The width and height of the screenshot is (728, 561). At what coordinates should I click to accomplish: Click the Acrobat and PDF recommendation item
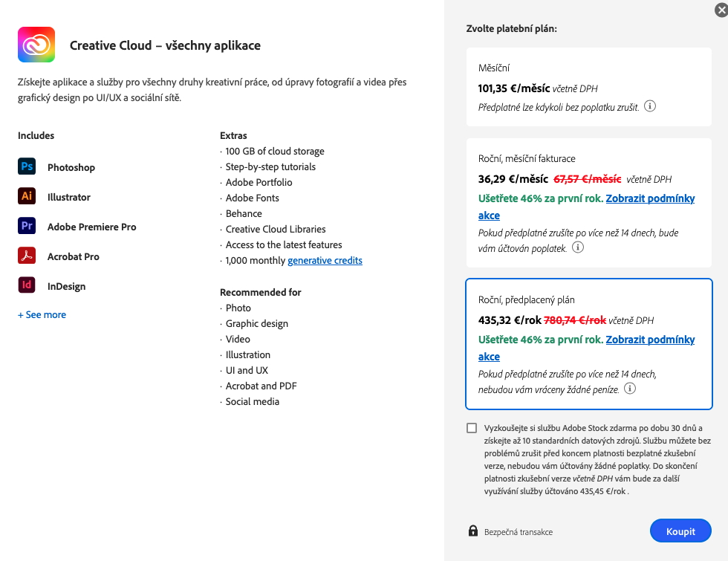[x=261, y=386]
